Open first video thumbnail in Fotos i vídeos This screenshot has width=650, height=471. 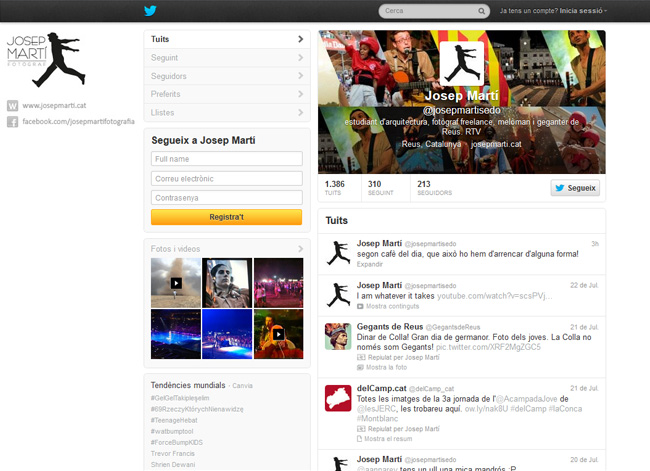175,282
